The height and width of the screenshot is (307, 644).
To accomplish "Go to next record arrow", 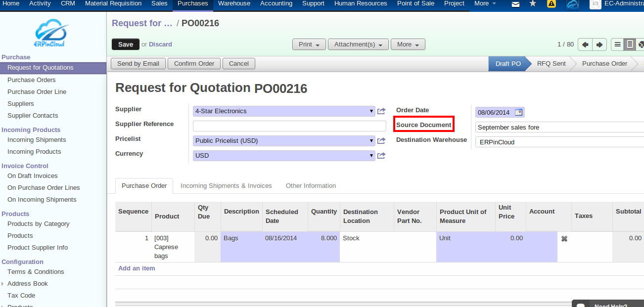I will click(x=599, y=44).
